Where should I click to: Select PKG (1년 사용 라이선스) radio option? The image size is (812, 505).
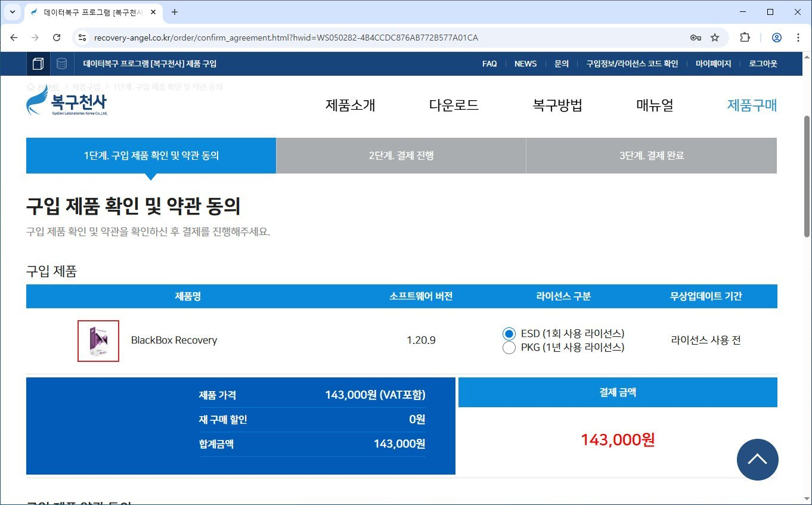509,348
